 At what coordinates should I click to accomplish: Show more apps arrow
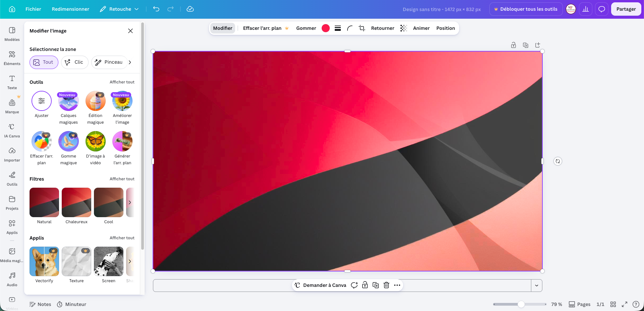130,261
